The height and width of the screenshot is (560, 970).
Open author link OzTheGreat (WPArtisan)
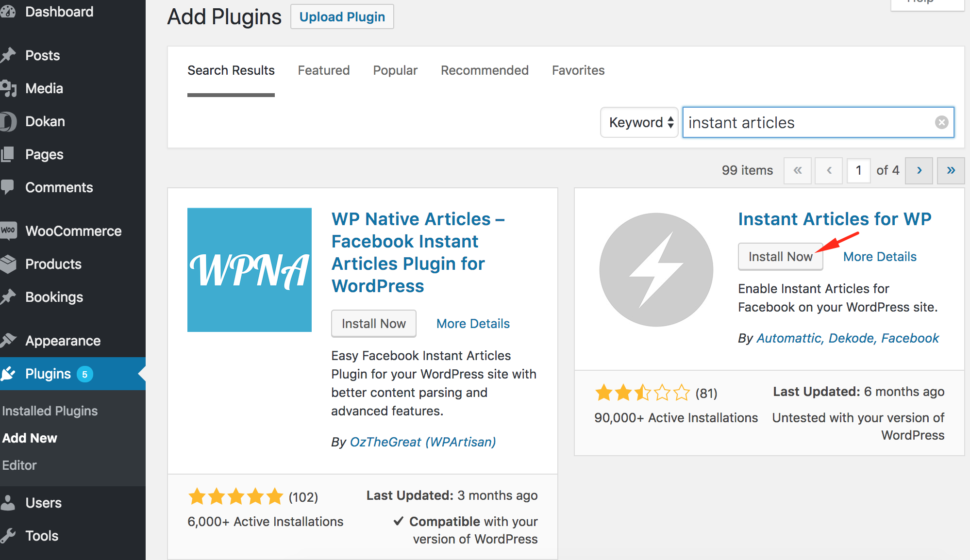[x=423, y=442]
